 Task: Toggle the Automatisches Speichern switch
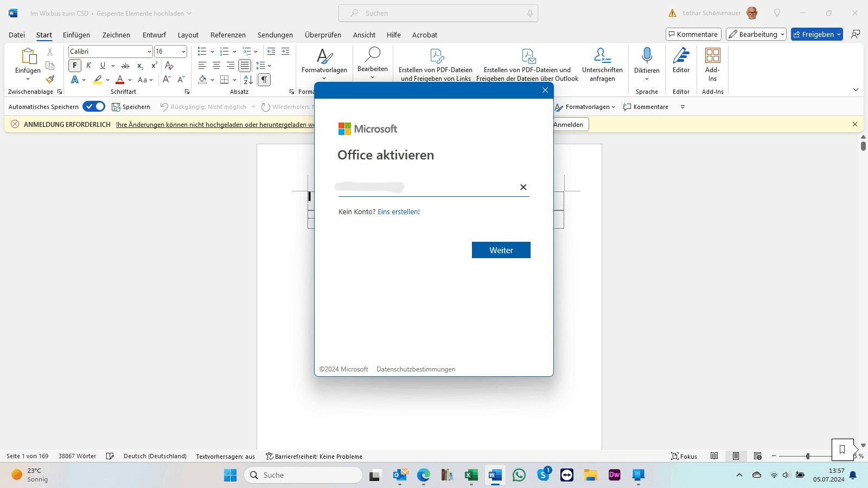94,107
